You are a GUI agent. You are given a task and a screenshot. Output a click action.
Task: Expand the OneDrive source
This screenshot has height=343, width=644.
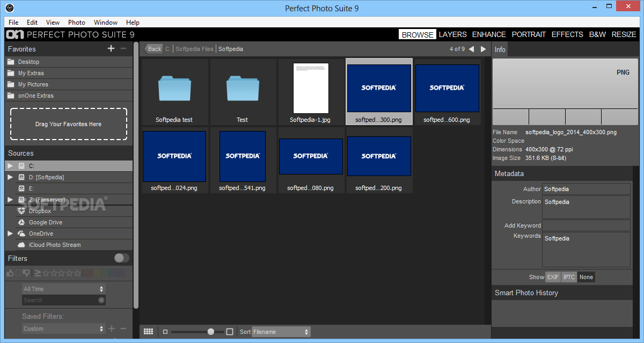(10, 233)
